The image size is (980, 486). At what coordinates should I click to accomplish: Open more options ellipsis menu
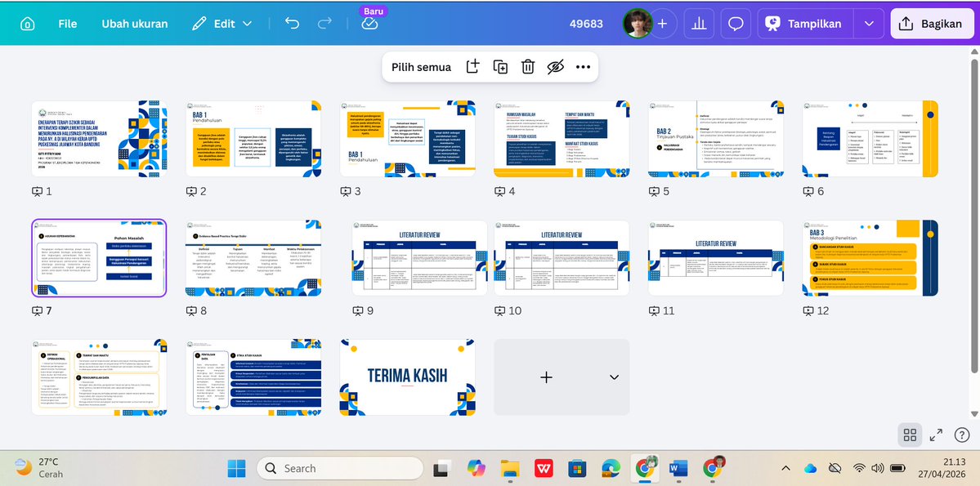(x=583, y=67)
